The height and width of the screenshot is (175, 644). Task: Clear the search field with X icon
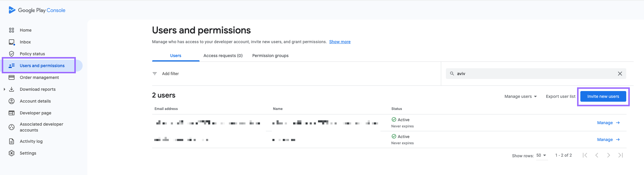(620, 74)
